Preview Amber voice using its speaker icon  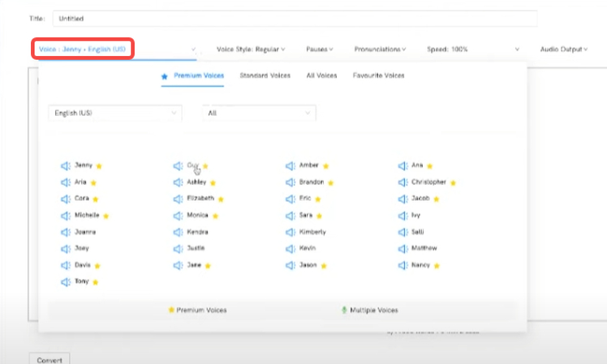click(291, 165)
